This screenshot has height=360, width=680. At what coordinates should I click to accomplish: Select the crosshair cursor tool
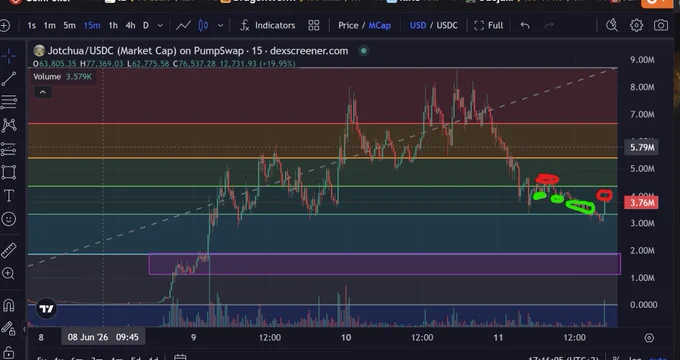pyautogui.click(x=9, y=56)
